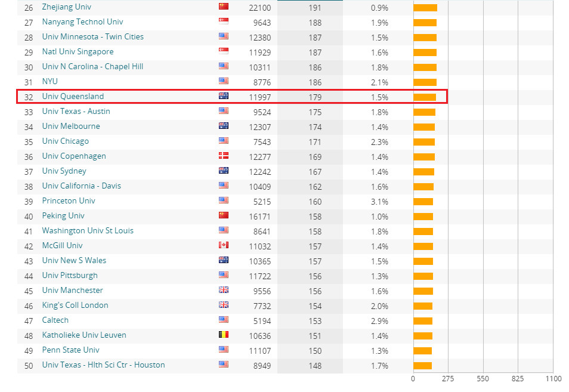The image size is (569, 392).
Task: Click the US flag in the Princeton Univ row
Action: click(x=224, y=200)
